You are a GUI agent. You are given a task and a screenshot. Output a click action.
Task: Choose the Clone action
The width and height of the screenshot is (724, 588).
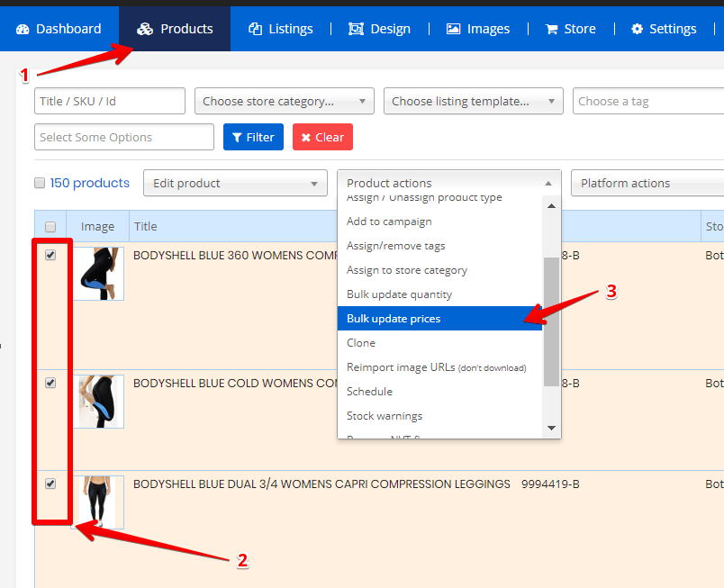439,343
